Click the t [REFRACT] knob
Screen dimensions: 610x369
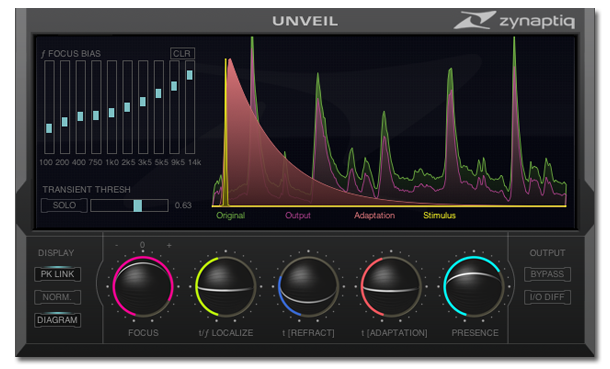pyautogui.click(x=308, y=287)
